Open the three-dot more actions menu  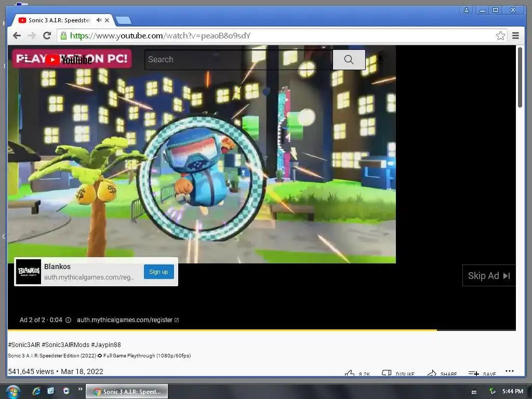pos(509,371)
